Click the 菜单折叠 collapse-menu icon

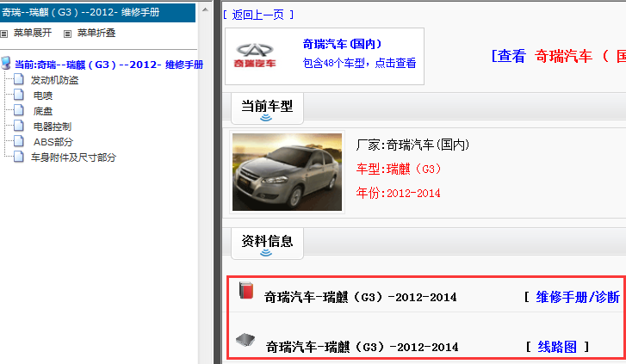tap(67, 34)
